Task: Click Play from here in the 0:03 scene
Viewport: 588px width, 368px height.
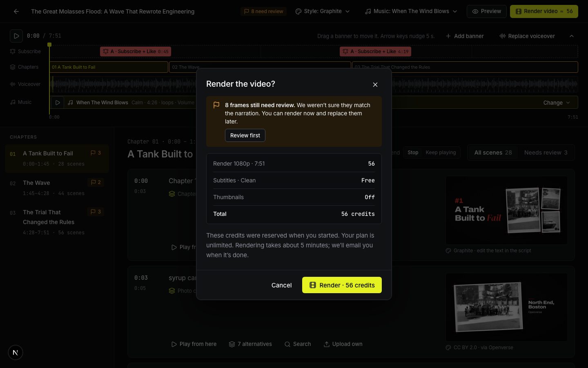Action: 194,344
